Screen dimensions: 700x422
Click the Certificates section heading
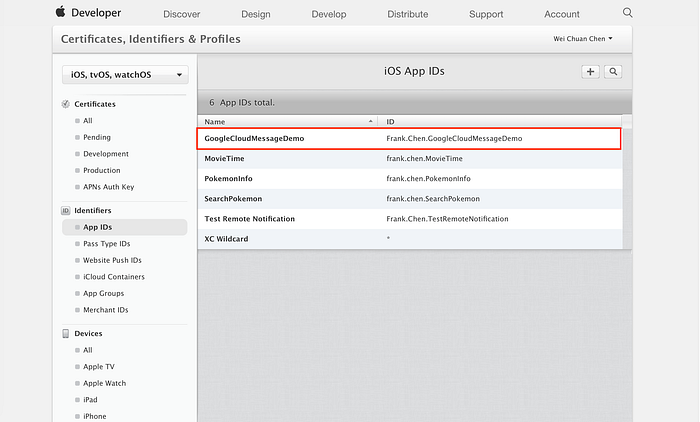coord(95,104)
